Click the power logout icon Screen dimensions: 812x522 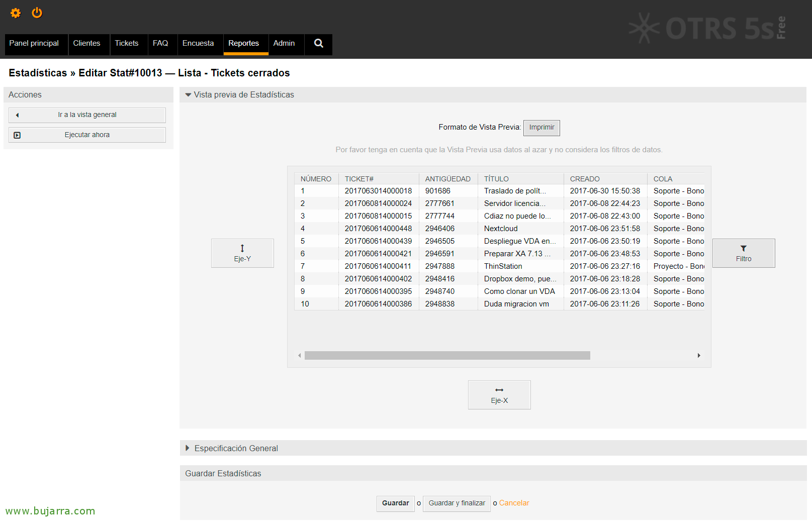coord(37,13)
